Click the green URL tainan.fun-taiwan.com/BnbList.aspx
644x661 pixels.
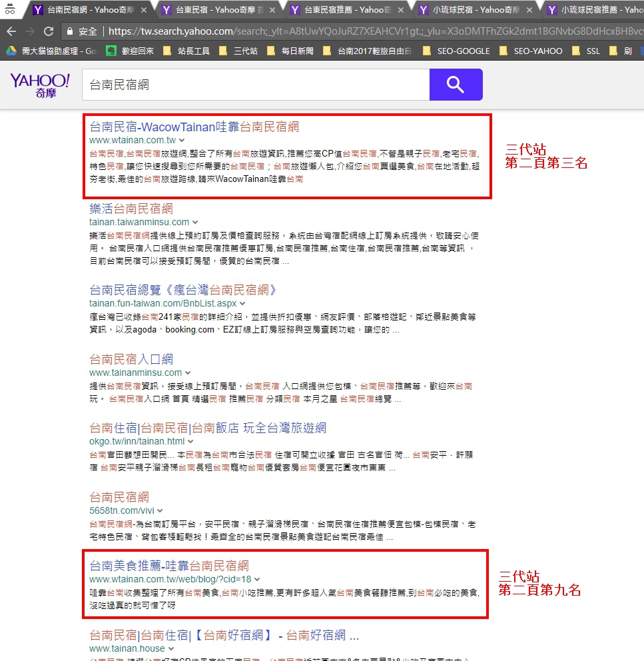162,304
